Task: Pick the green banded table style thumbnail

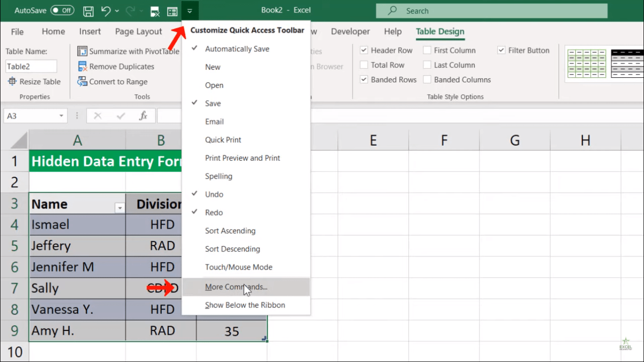Action: [x=586, y=64]
